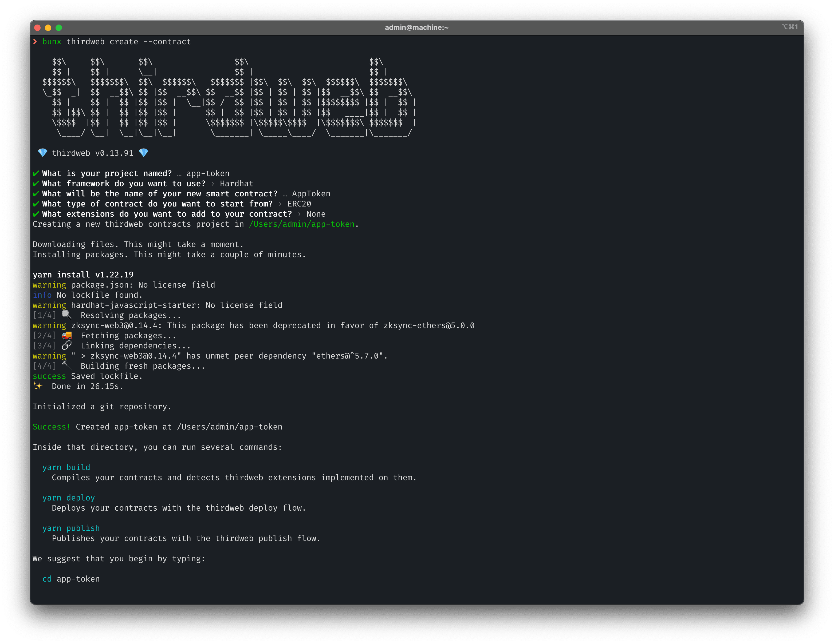The height and width of the screenshot is (644, 834).
Task: Click the line 'Downloading files. This might take a moment.'
Action: [138, 244]
